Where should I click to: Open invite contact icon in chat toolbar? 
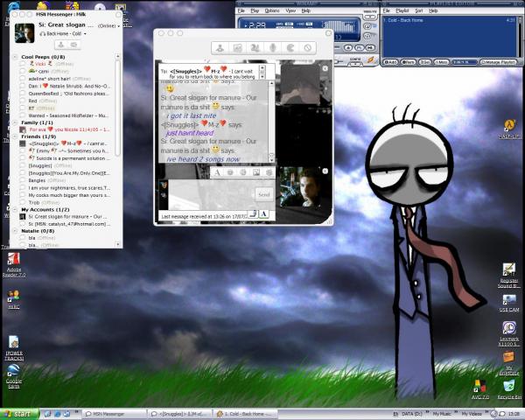point(220,48)
